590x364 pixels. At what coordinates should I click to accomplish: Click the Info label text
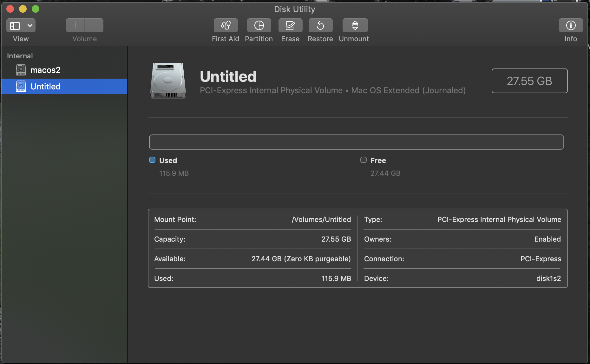click(x=571, y=39)
